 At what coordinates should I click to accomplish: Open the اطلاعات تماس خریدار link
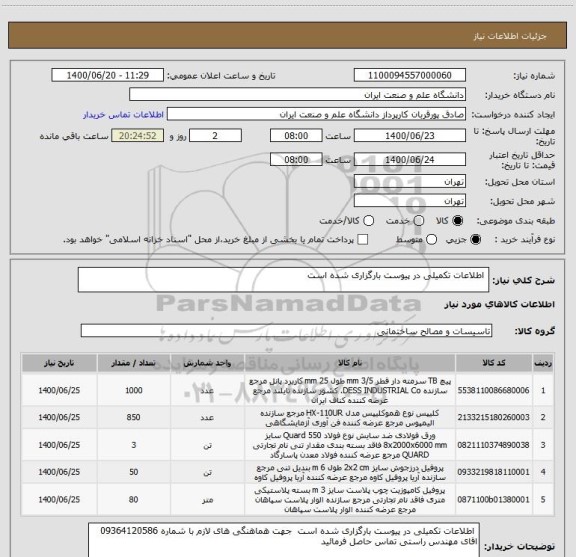pos(123,115)
